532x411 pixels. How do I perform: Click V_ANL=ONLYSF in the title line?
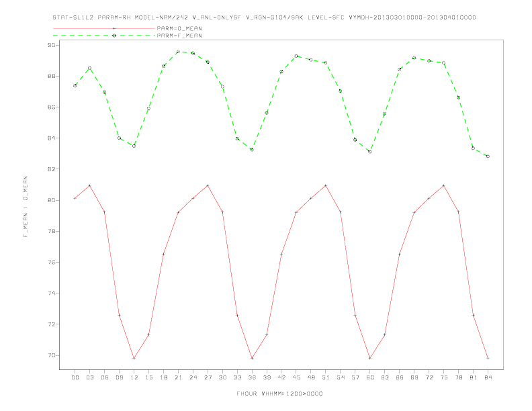[217, 17]
